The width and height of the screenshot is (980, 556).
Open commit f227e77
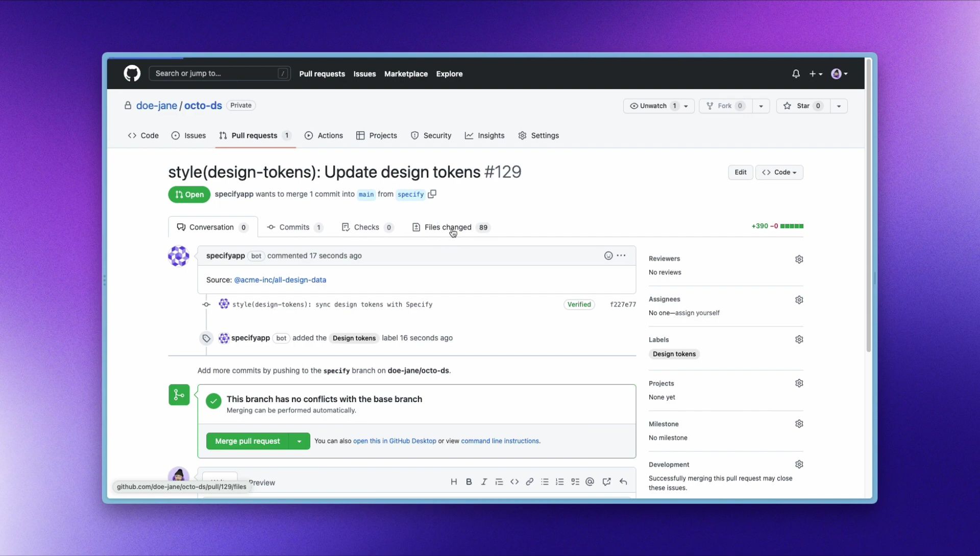click(x=623, y=305)
